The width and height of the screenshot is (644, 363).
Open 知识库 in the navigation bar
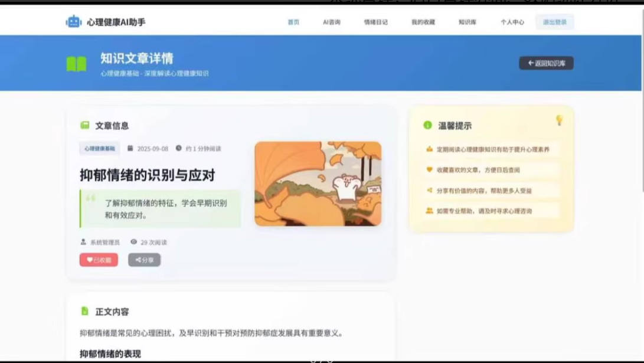(x=468, y=22)
